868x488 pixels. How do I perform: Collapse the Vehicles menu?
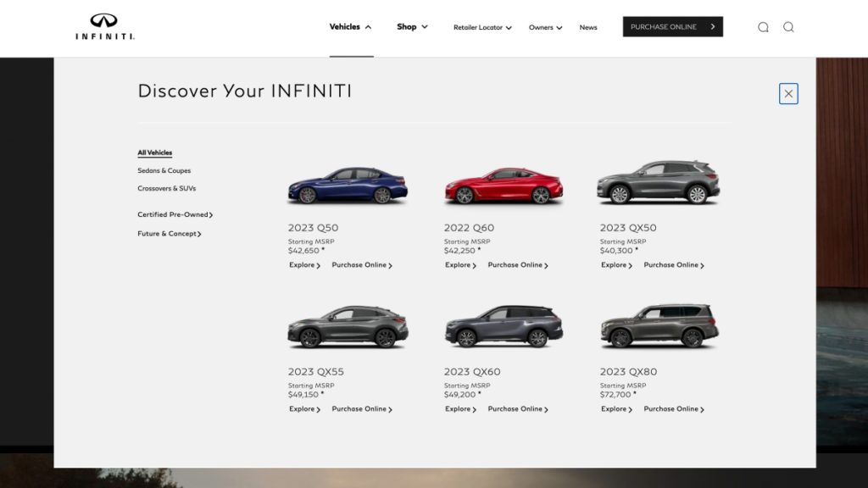point(350,26)
